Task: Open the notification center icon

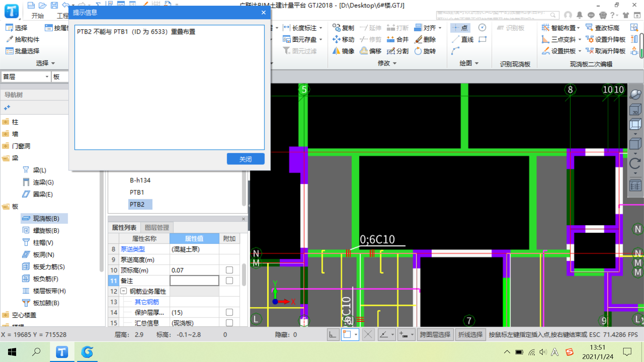Action: click(627, 352)
